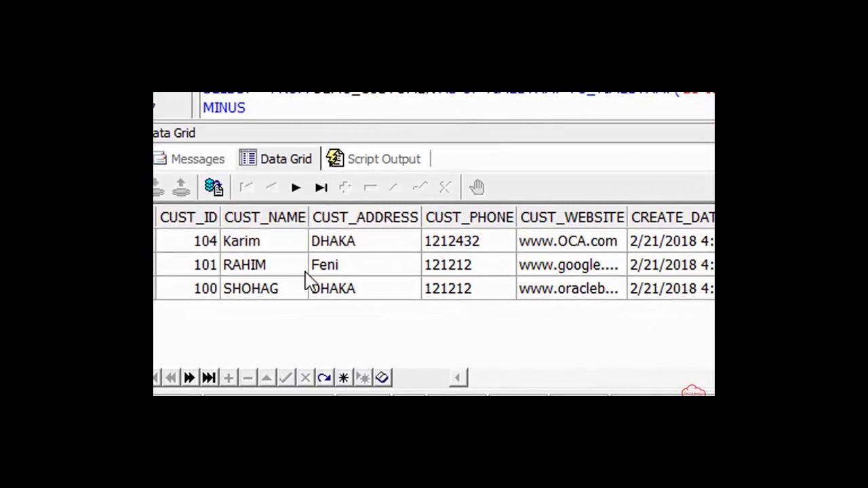Open the Script Output tab

(374, 159)
